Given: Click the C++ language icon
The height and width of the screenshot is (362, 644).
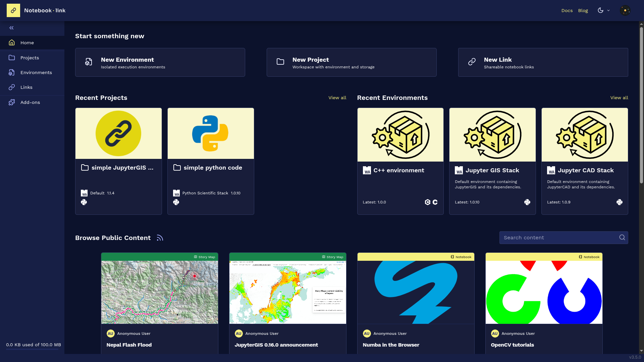Looking at the screenshot, I should (x=428, y=202).
